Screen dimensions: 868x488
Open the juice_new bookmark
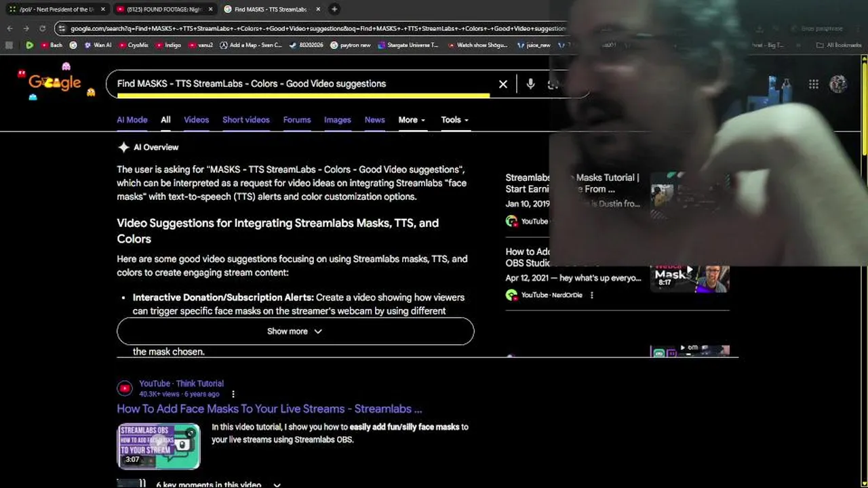[534, 45]
